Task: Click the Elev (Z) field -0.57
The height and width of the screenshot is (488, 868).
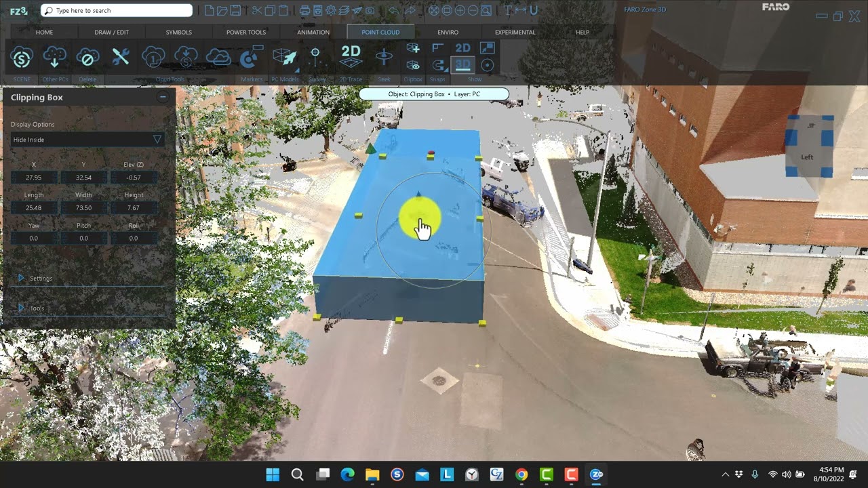Action: tap(133, 178)
